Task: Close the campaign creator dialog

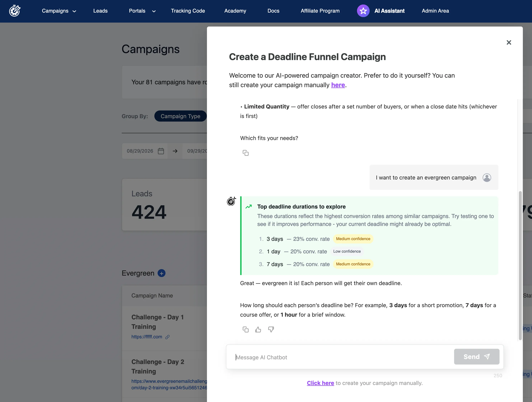Action: pyautogui.click(x=509, y=42)
